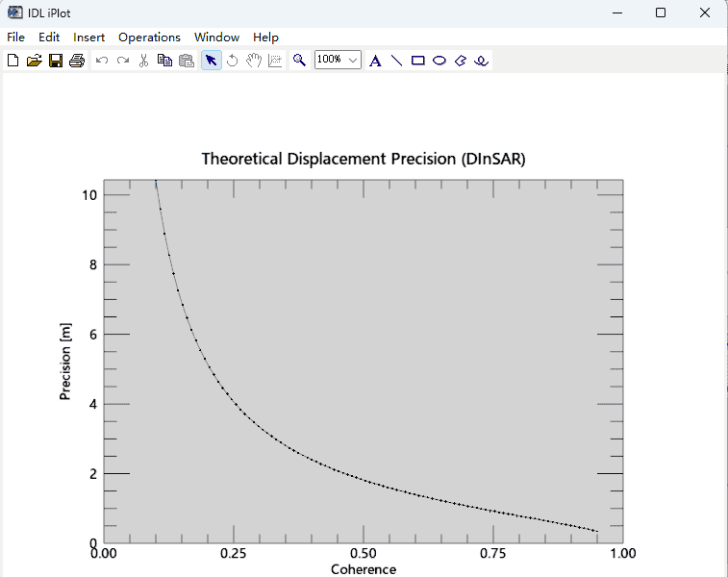
Task: Activate the hand pan tool
Action: tap(253, 61)
